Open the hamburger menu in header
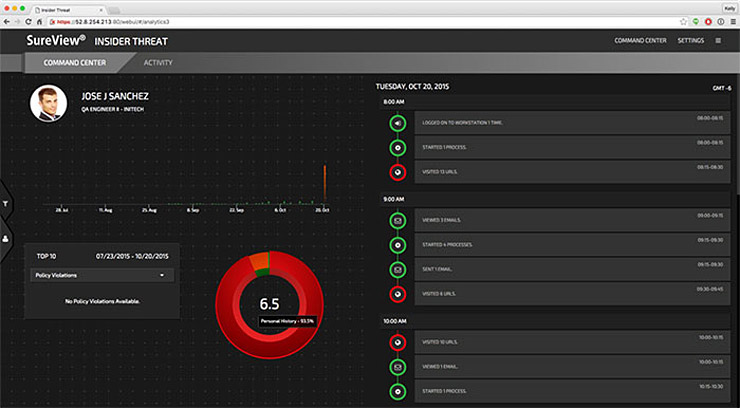Viewport: 740px width, 408px height. coord(717,41)
